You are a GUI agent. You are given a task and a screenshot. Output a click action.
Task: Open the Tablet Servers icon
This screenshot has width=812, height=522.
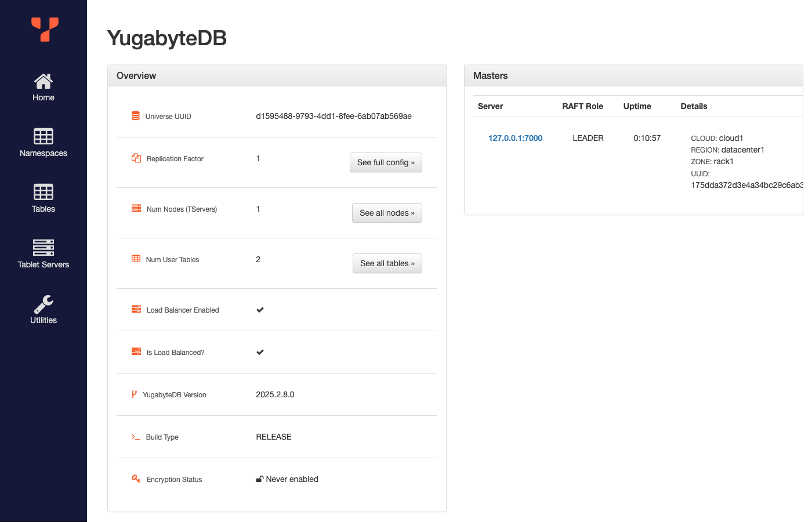[x=43, y=248]
